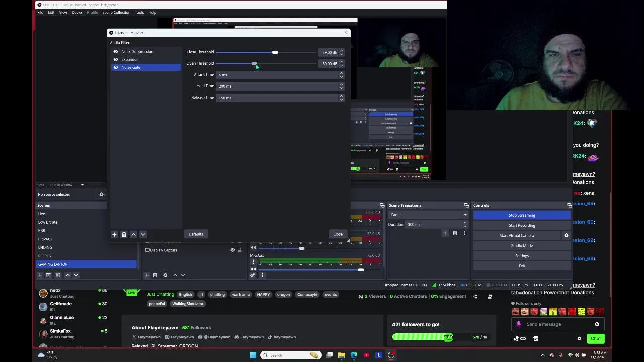
Task: Open source properties gear in the Sources toolbar
Action: (165, 275)
